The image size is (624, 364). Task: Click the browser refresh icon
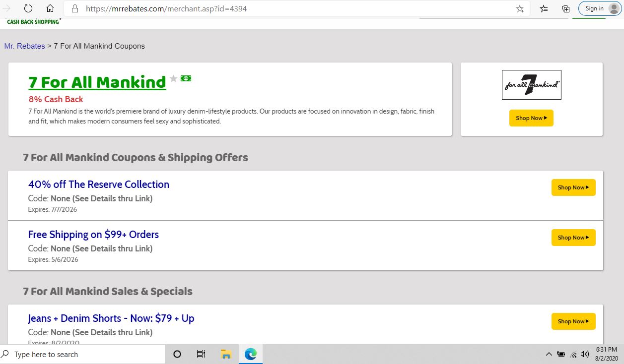click(28, 8)
